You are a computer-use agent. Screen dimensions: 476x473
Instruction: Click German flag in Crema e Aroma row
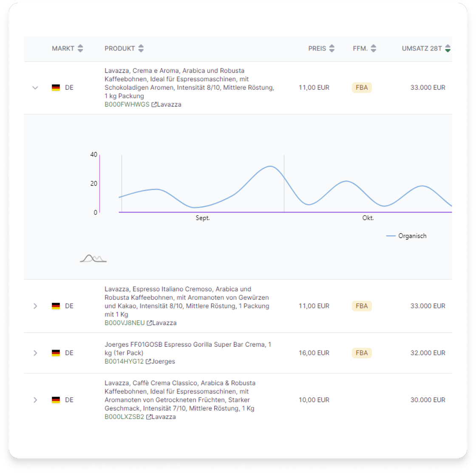tap(56, 88)
